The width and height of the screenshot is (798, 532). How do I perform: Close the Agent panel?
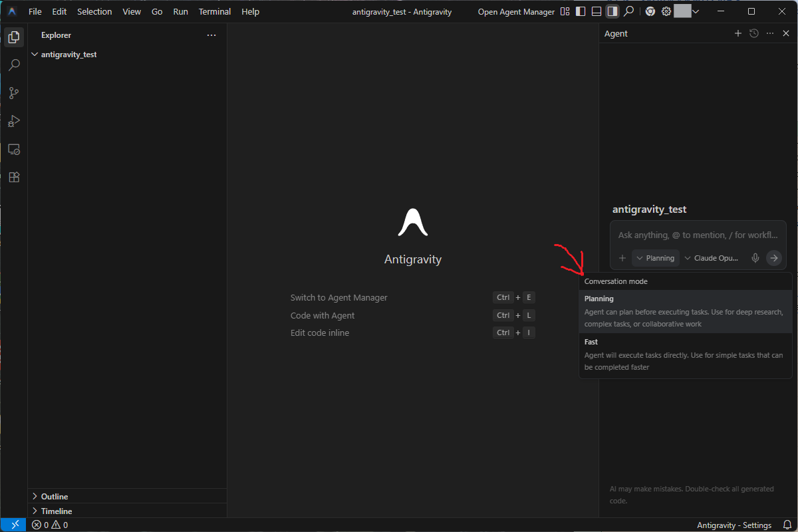click(x=786, y=33)
